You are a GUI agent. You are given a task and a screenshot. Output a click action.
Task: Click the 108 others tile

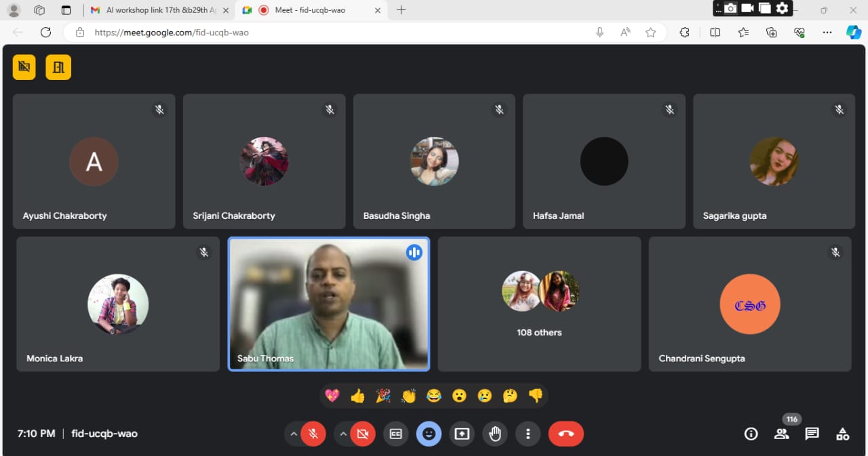point(539,304)
